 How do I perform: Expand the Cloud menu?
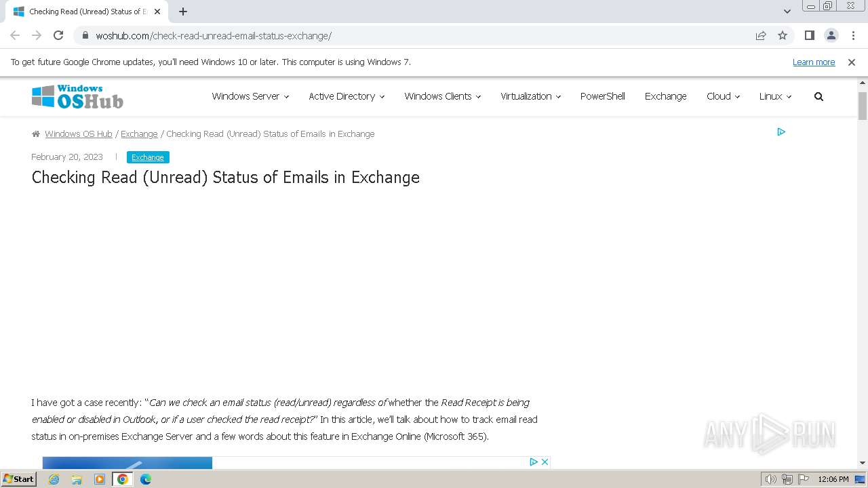[x=723, y=96]
